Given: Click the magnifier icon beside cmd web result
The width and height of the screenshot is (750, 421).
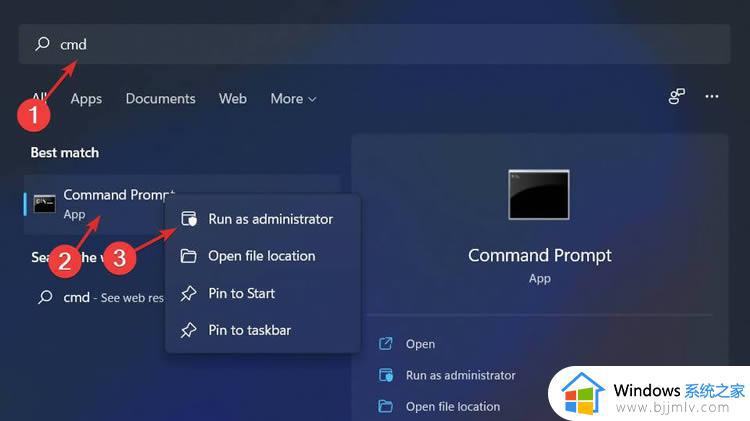Looking at the screenshot, I should pyautogui.click(x=45, y=297).
